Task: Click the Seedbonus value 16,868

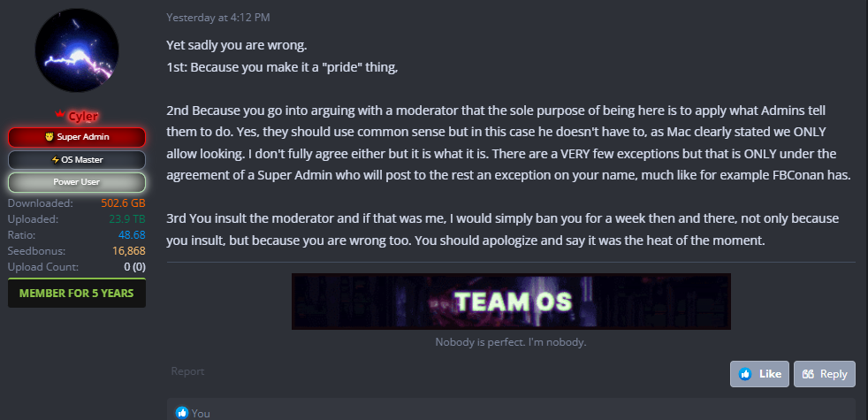Action: 128,251
